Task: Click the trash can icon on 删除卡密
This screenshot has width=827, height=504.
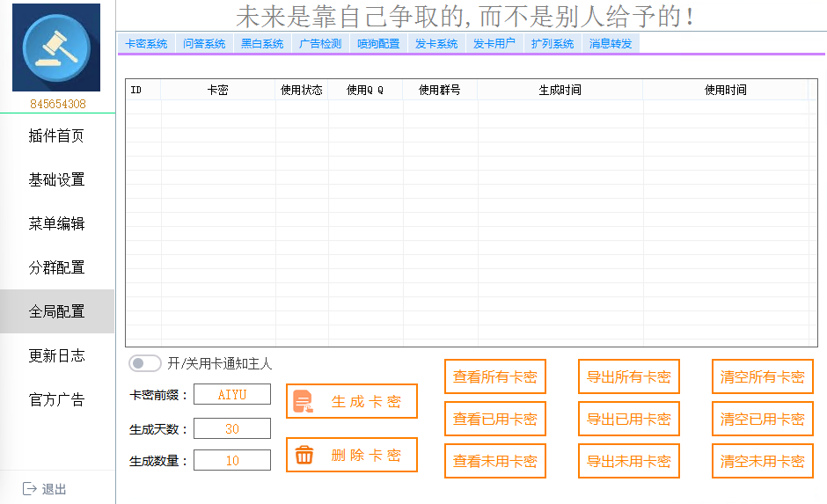Action: (x=304, y=455)
